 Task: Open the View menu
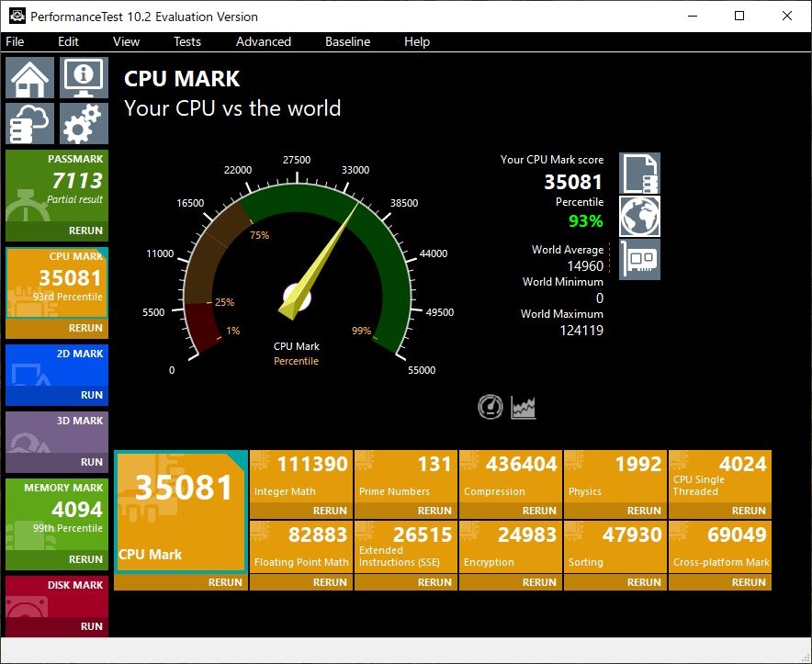coord(127,41)
